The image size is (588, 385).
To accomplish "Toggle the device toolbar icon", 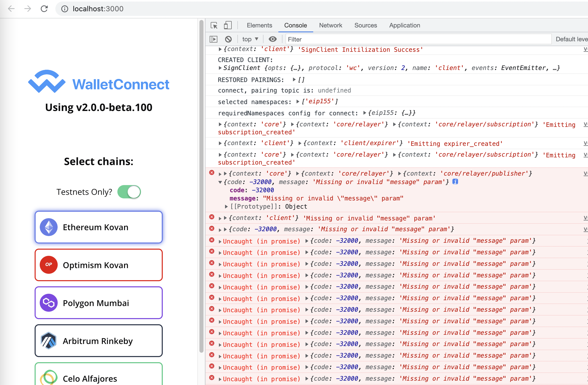I will [x=228, y=25].
